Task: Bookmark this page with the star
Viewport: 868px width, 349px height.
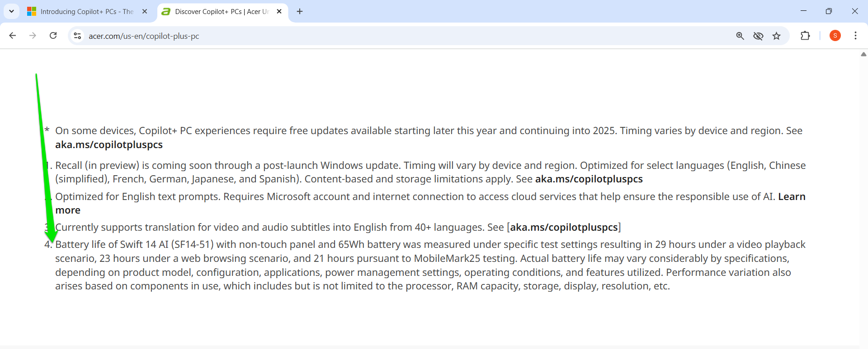Action: [x=777, y=36]
